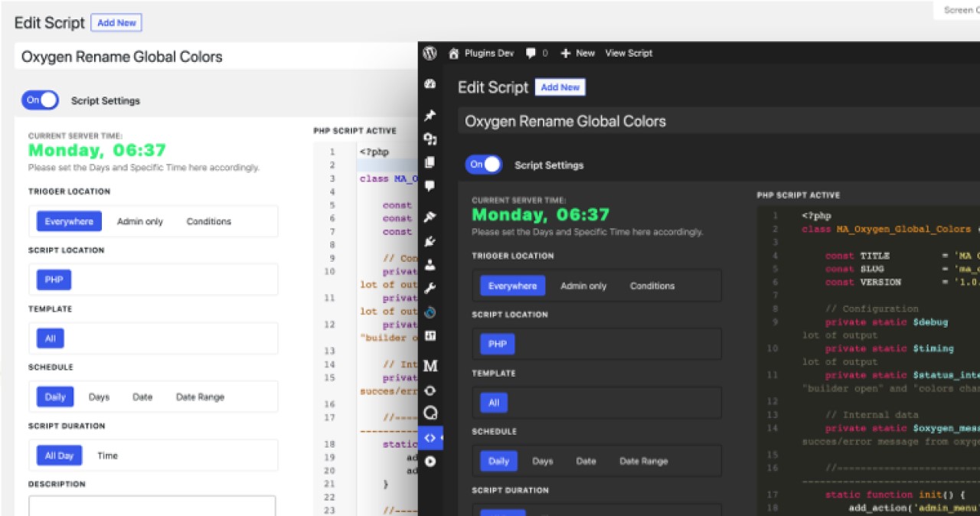Click the Add New button beside Edit Script
Image resolution: width=980 pixels, height=516 pixels.
[x=560, y=87]
